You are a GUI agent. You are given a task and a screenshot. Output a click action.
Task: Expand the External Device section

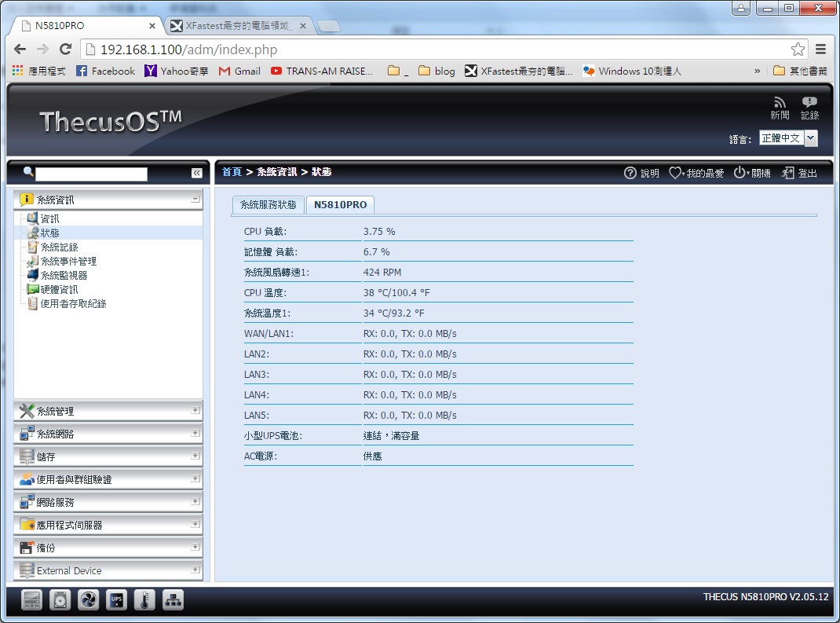coord(195,570)
